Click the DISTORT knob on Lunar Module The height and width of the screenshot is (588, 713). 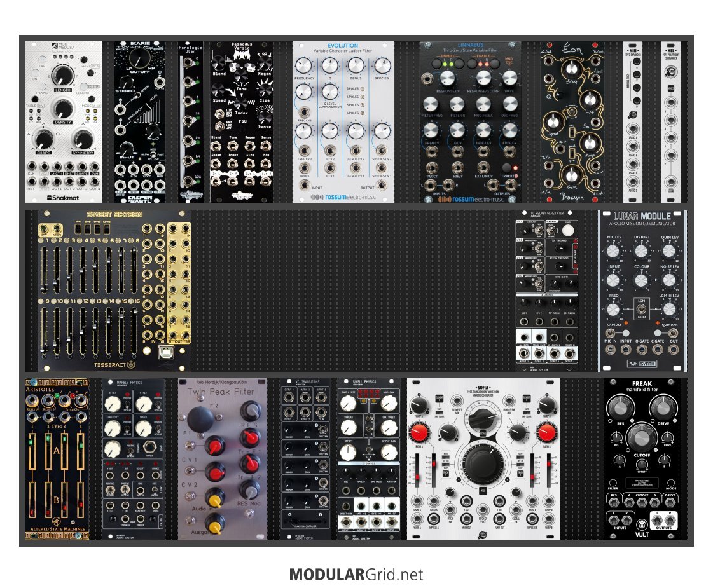coord(641,251)
